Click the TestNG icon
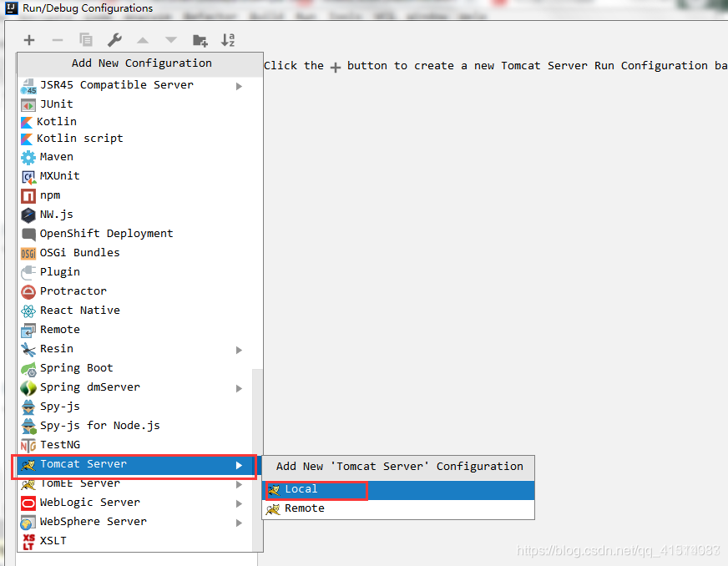 [28, 446]
